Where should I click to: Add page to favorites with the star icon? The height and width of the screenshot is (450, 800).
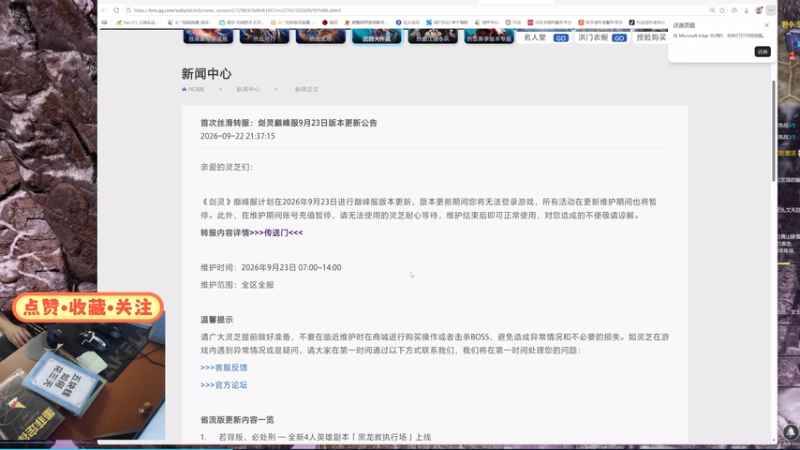722,10
